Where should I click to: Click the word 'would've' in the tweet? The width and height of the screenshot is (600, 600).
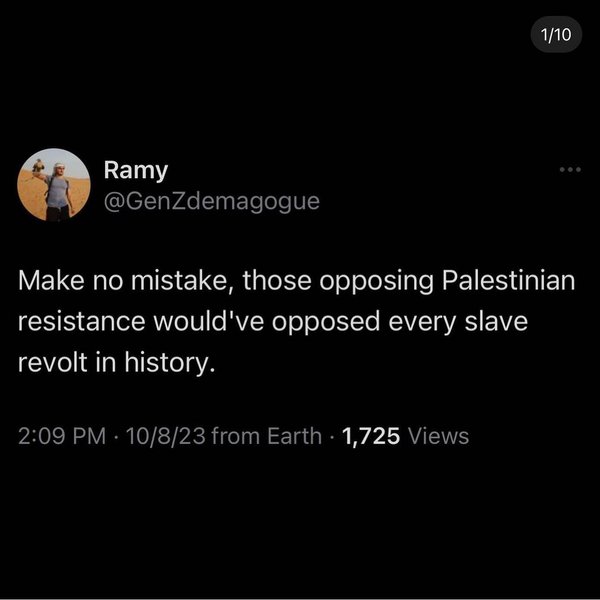[209, 321]
